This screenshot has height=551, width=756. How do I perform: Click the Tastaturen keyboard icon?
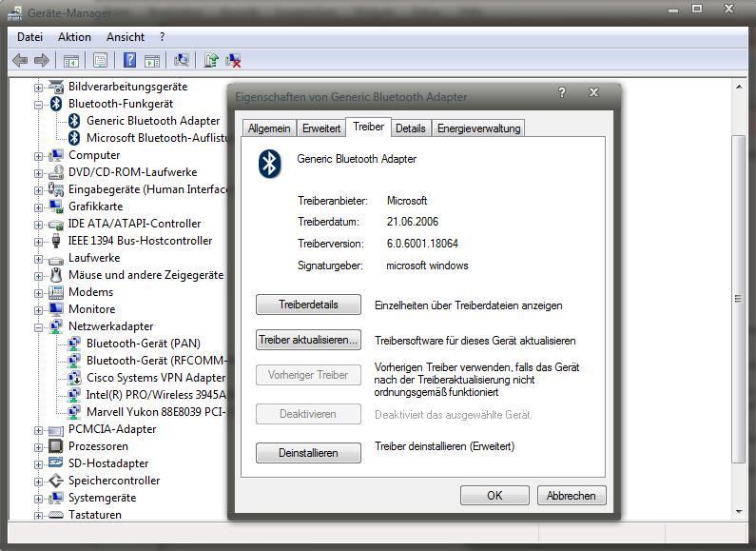coord(56,515)
